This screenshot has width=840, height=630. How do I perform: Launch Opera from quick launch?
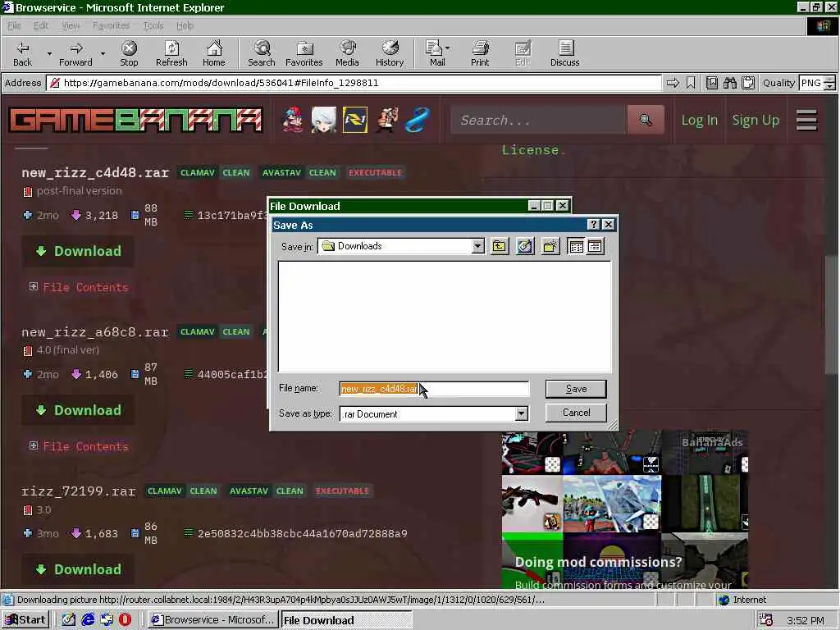point(125,619)
